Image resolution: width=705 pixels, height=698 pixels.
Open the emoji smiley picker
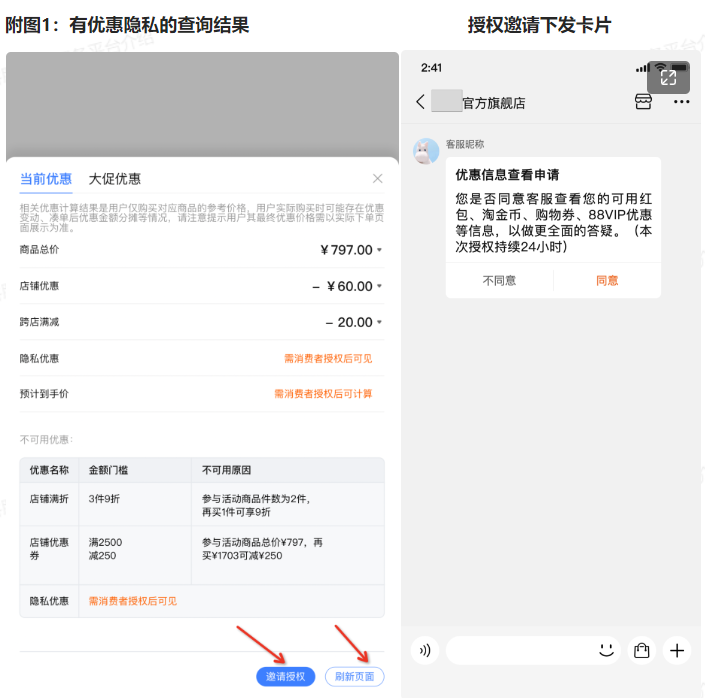pyautogui.click(x=607, y=650)
